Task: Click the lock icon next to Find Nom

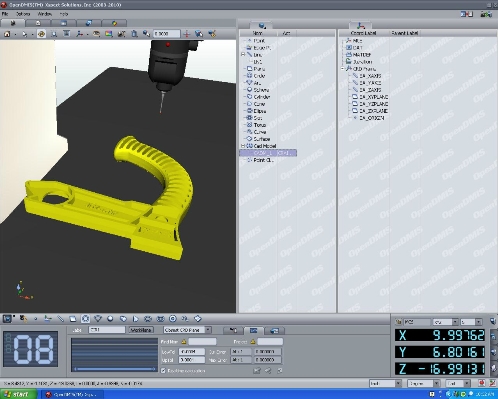Action: pos(184,342)
